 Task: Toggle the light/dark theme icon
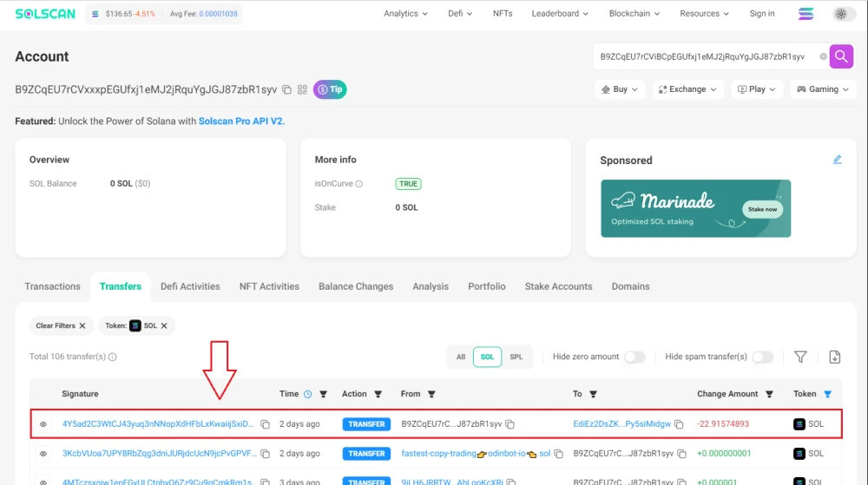841,14
